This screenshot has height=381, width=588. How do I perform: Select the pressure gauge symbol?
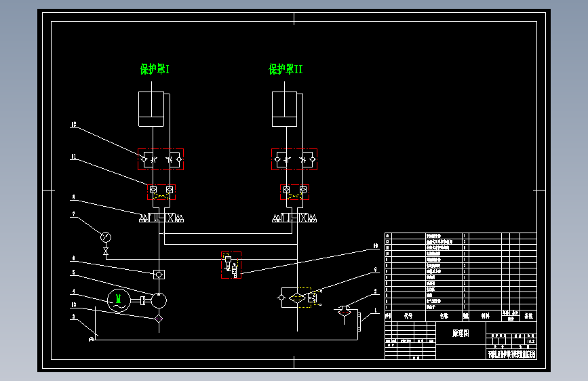(106, 237)
